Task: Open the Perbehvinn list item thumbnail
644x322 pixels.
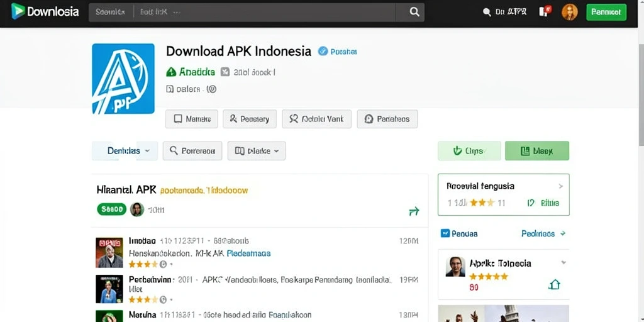Action: (x=109, y=289)
